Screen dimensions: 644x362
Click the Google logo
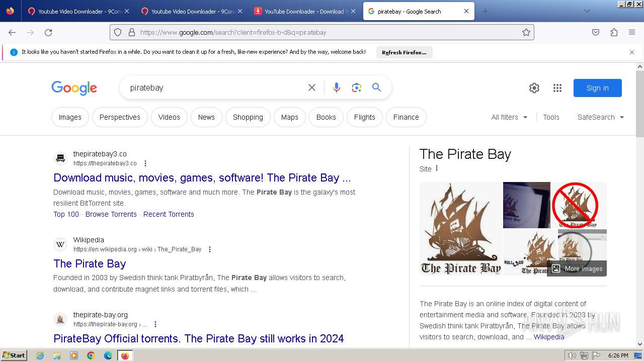pos(74,88)
